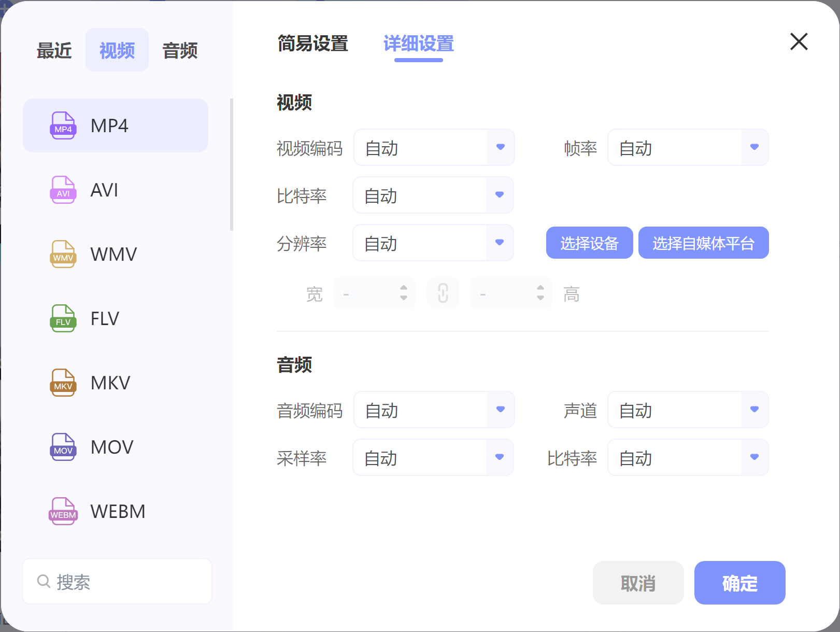Switch to the 音频 tab
Screen dimensions: 840x632
(x=179, y=50)
